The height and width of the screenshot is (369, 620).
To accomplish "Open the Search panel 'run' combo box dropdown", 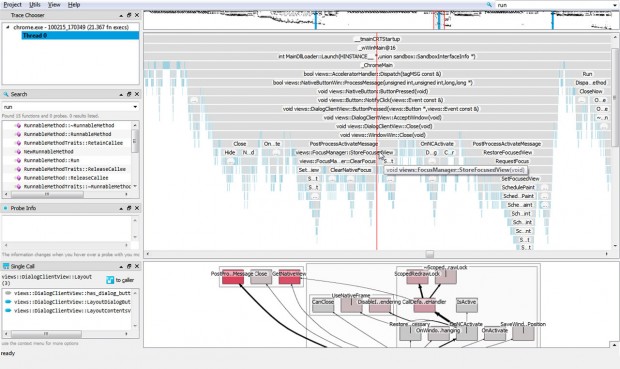I will tap(135, 107).
